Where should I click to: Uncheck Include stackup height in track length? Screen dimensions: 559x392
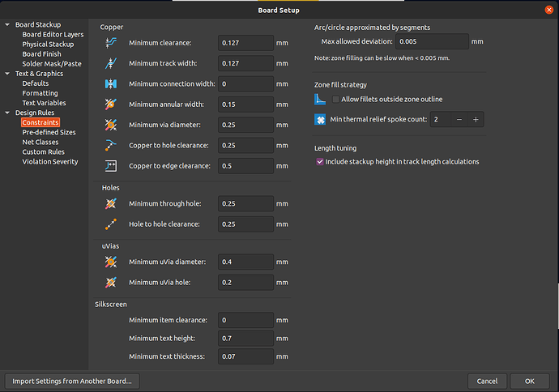(x=320, y=162)
